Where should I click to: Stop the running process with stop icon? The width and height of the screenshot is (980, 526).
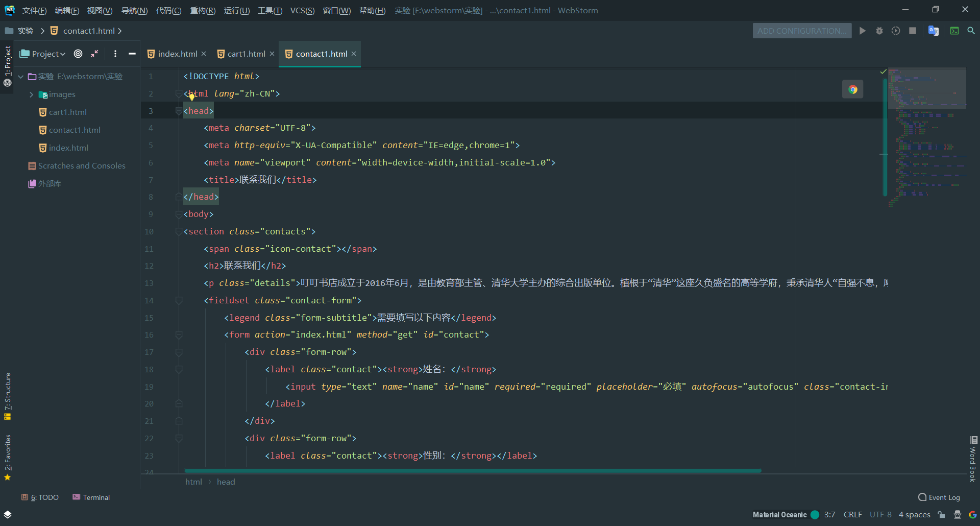[x=913, y=31]
